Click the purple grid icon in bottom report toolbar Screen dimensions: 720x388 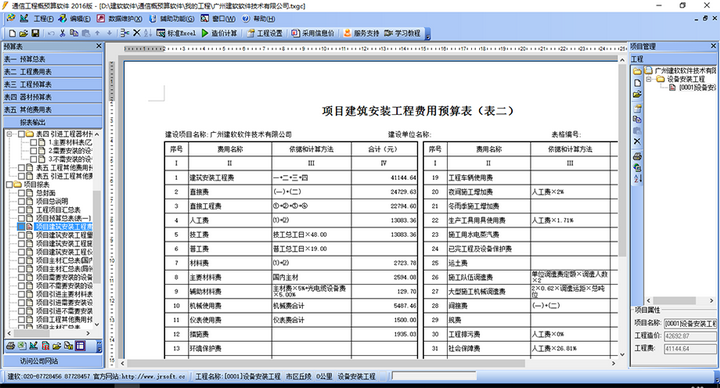pos(80,346)
